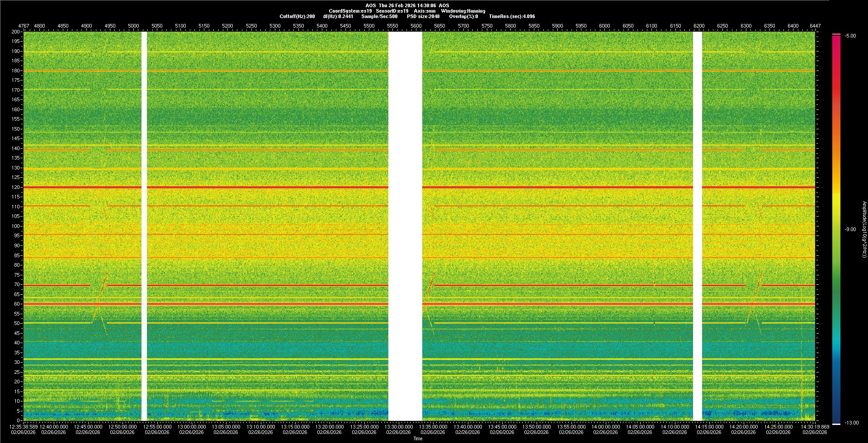The image size is (868, 443).
Task: Click the PSD size:2048 parameter text
Action: (423, 16)
